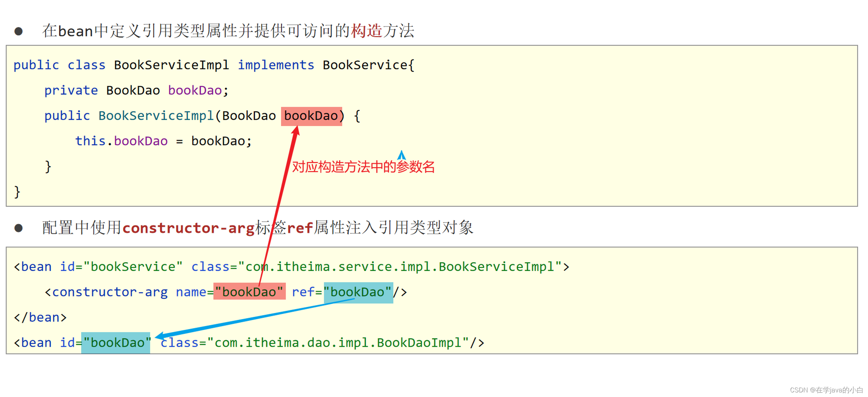Viewport: 868px width, 397px height.
Task: Click the blue-highlighted id="bookDao" value
Action: pyautogui.click(x=116, y=343)
